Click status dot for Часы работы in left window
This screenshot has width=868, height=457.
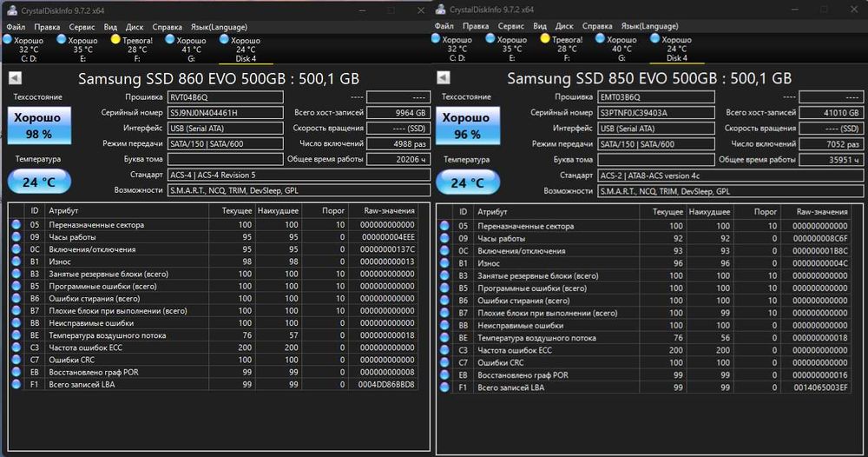[16, 236]
